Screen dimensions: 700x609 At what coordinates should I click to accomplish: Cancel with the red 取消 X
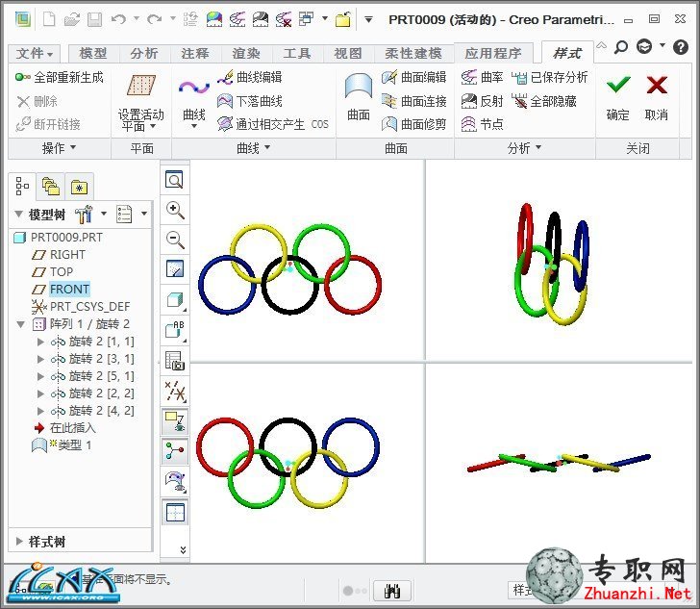pos(657,97)
